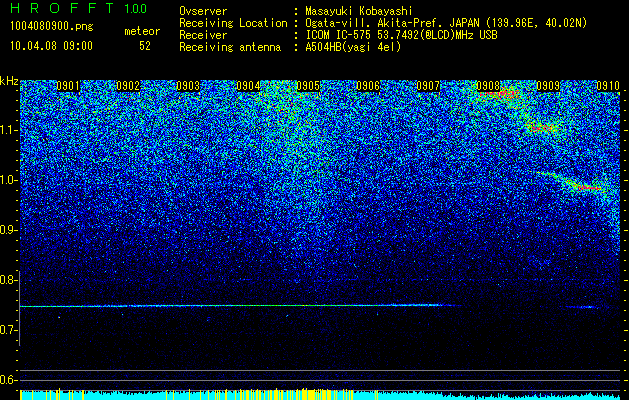629x400 pixels.
Task: Click the 0908 time marker
Action: (x=488, y=86)
